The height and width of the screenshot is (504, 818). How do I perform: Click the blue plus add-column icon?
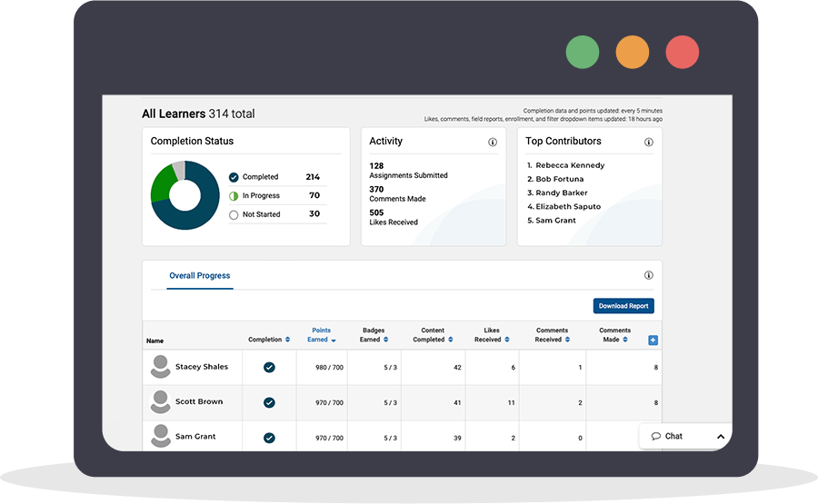click(653, 340)
